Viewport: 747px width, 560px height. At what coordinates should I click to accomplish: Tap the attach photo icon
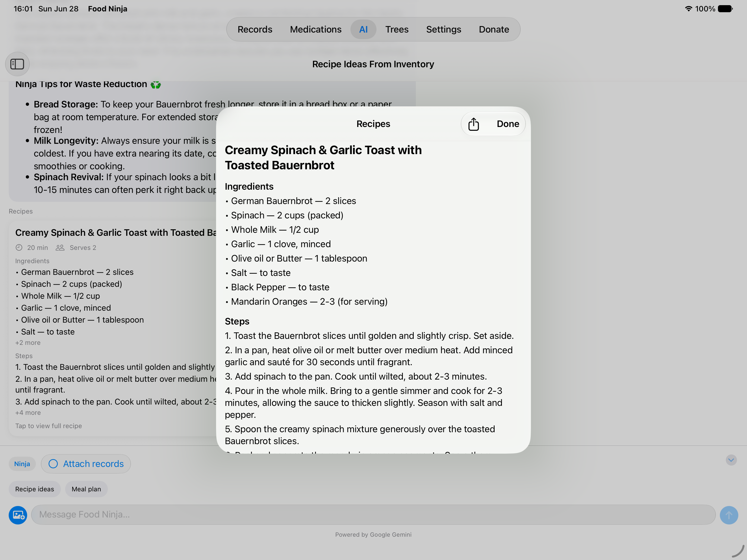(x=18, y=515)
